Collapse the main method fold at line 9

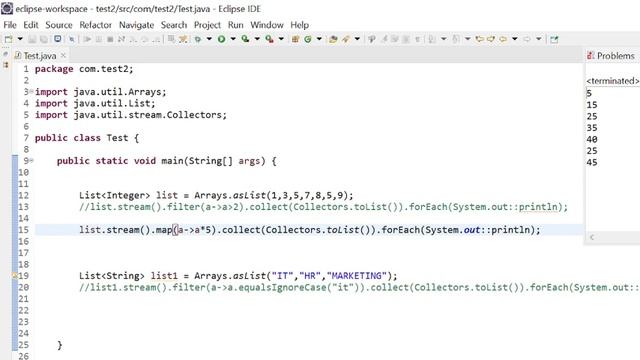[31, 160]
